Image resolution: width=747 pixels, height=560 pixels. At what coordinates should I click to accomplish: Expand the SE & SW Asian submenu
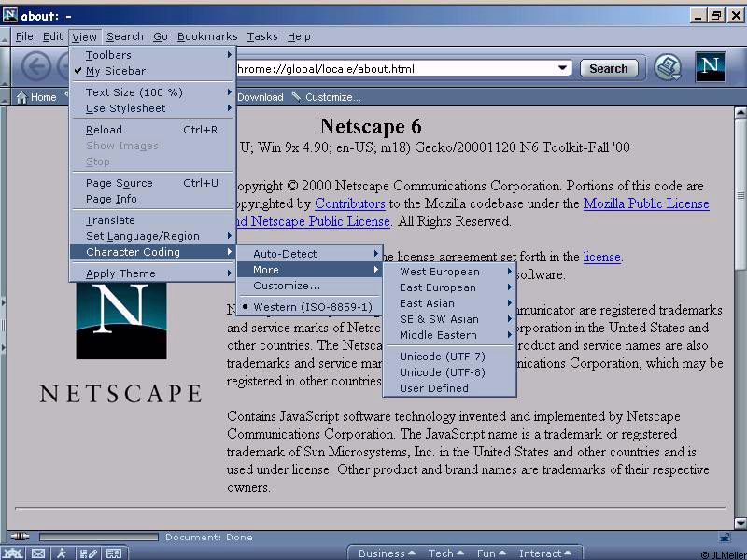(x=450, y=319)
